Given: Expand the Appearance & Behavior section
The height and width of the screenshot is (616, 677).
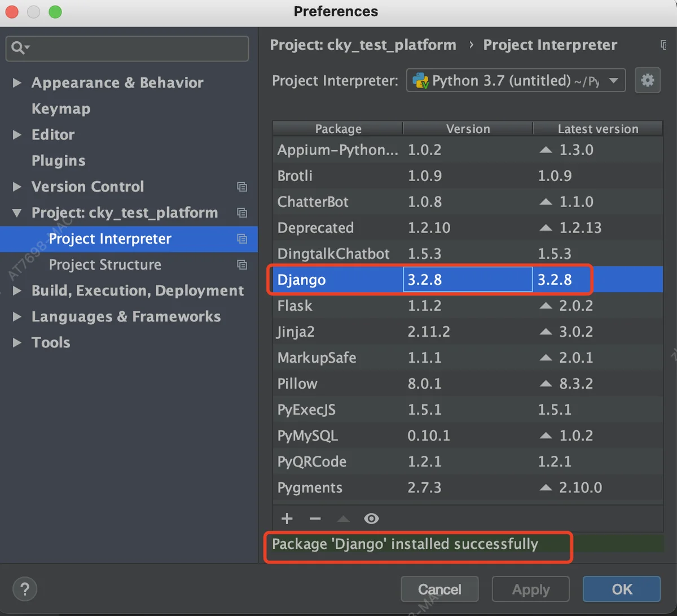Looking at the screenshot, I should [17, 83].
